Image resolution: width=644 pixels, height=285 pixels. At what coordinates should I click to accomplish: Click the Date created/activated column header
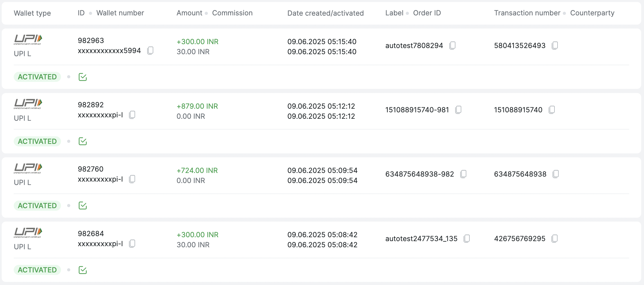(x=325, y=13)
